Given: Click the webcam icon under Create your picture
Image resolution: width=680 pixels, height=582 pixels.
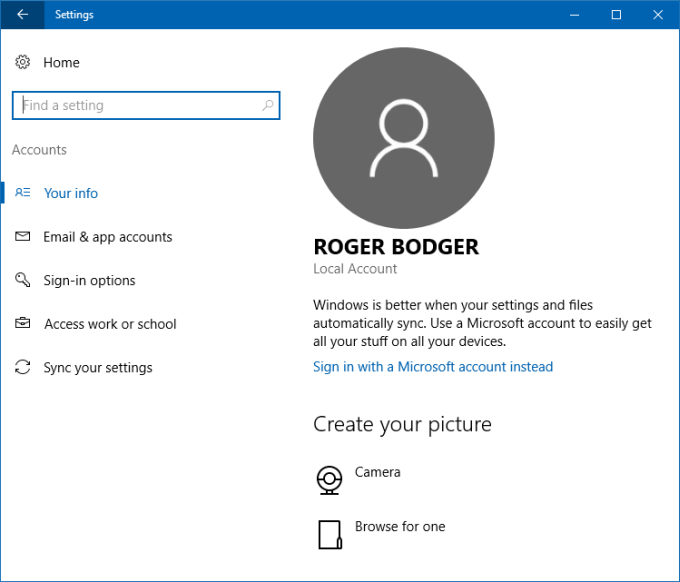Looking at the screenshot, I should point(329,480).
